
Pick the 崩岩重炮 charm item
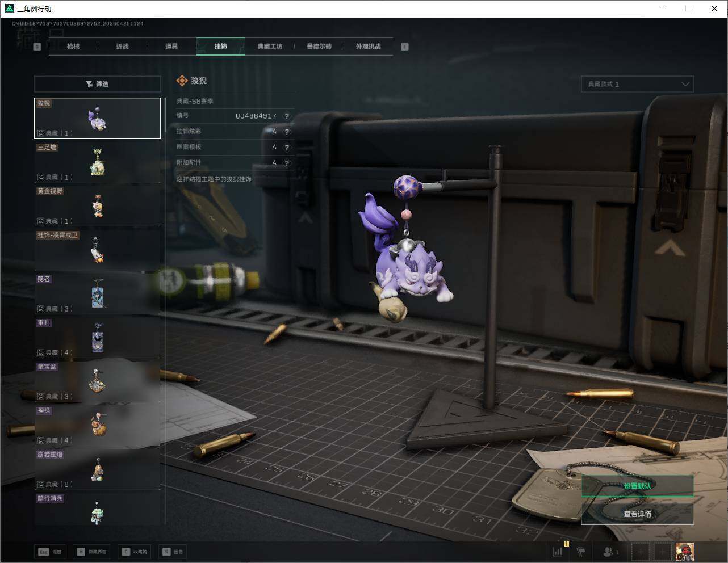tap(97, 469)
